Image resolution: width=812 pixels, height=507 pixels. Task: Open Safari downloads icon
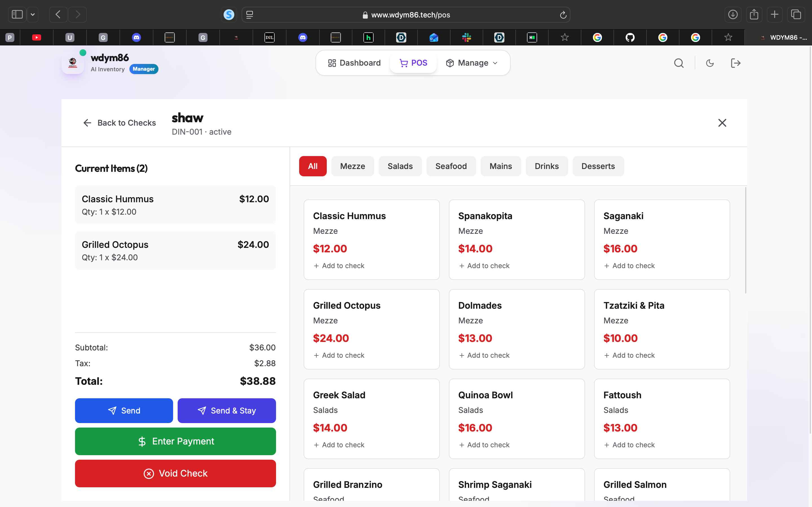click(x=733, y=14)
